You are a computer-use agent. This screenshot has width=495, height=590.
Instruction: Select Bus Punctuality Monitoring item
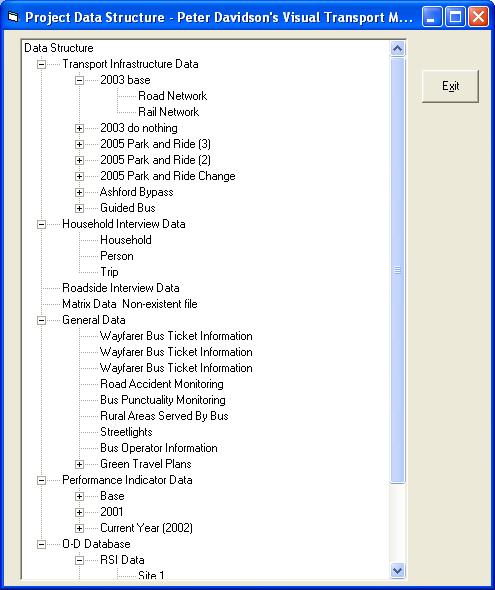click(163, 400)
